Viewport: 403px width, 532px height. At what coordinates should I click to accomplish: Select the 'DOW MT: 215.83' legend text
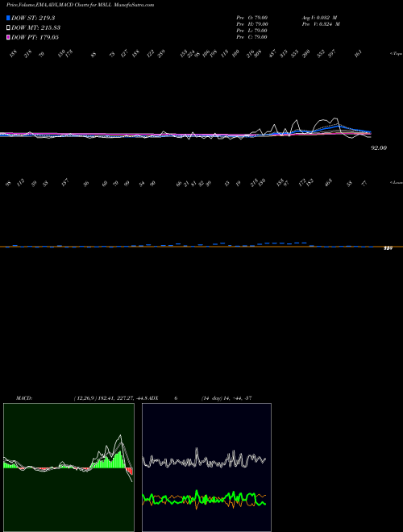(x=36, y=28)
